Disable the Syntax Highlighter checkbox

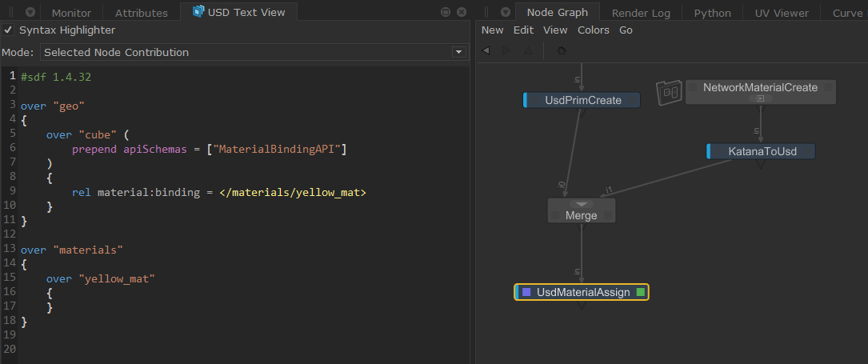8,30
